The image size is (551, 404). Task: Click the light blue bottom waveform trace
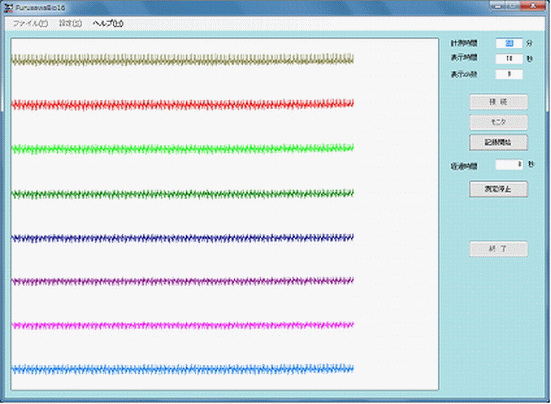point(182,369)
